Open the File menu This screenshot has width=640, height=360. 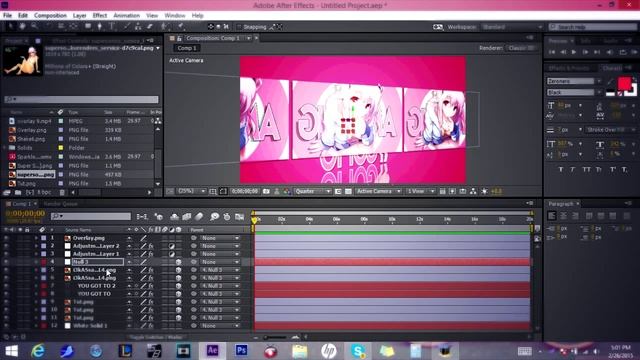(7, 16)
